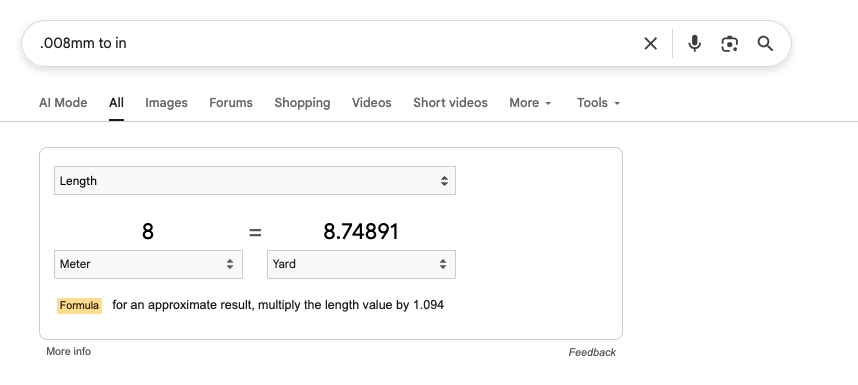Open the Images tab
The width and height of the screenshot is (858, 385).
166,103
